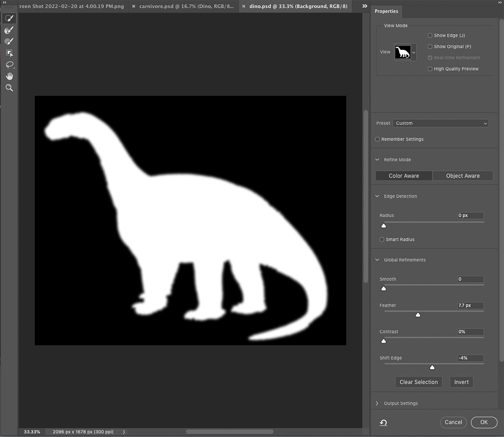Check the Smart Radius option

(382, 239)
